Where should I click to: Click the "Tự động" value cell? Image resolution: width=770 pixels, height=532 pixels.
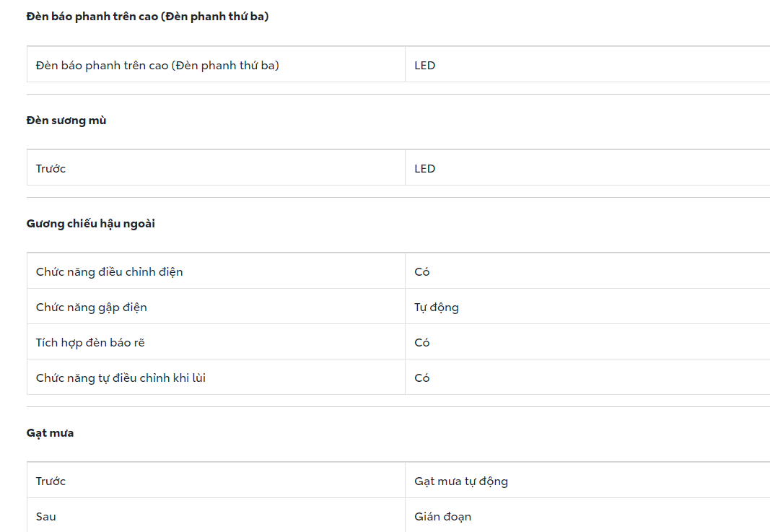[x=437, y=308]
